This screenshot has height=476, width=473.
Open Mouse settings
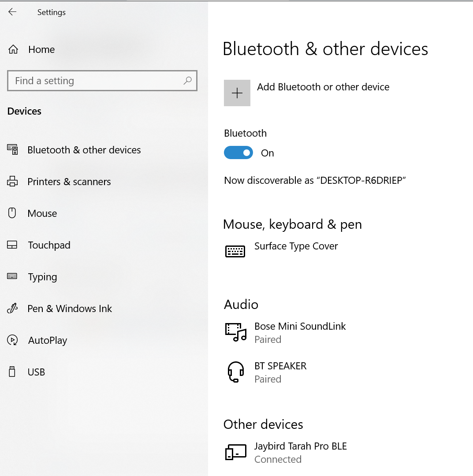(x=42, y=213)
